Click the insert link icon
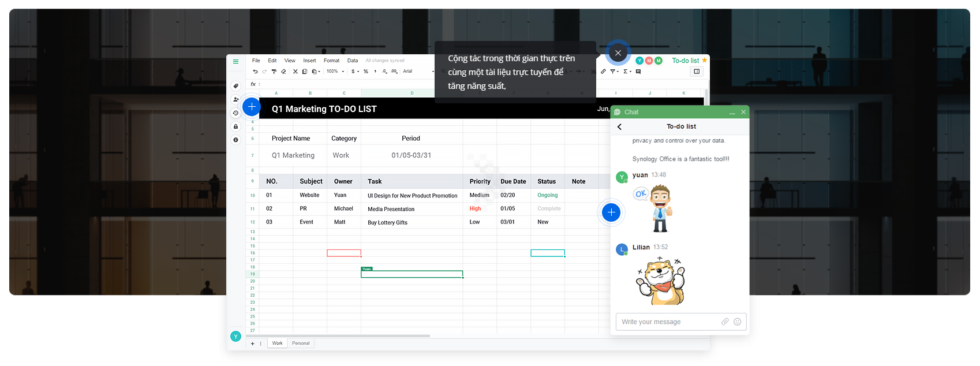980x366 pixels. tap(603, 72)
